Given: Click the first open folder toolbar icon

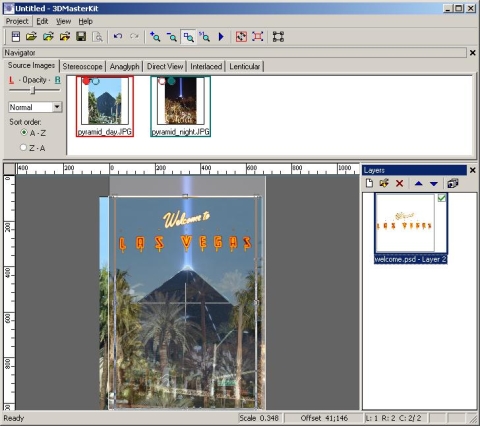Looking at the screenshot, I should (31, 36).
